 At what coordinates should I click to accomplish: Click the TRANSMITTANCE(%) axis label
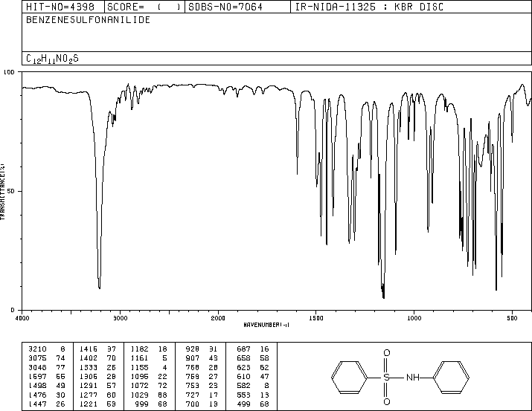(2, 192)
